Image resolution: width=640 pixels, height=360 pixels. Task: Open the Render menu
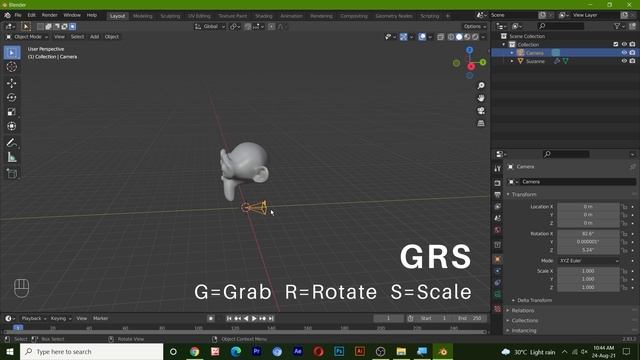49,15
